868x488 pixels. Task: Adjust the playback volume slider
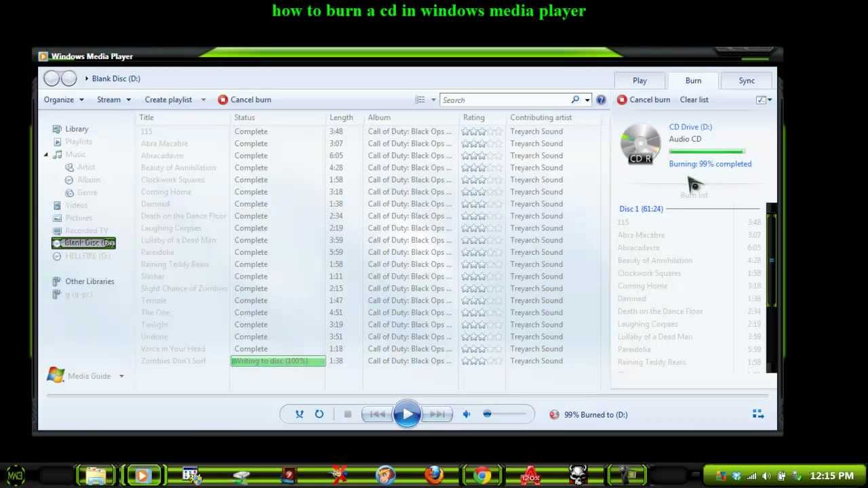505,414
